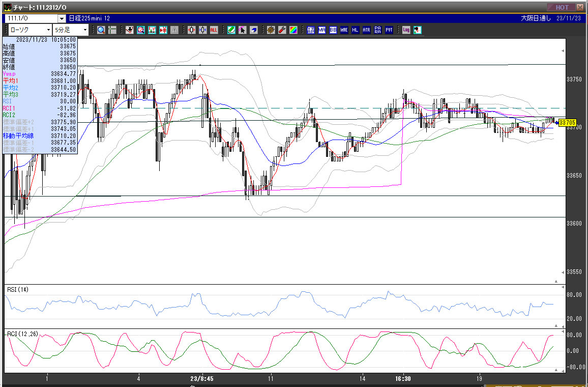Click the RCI1 value -31.82

66,108
